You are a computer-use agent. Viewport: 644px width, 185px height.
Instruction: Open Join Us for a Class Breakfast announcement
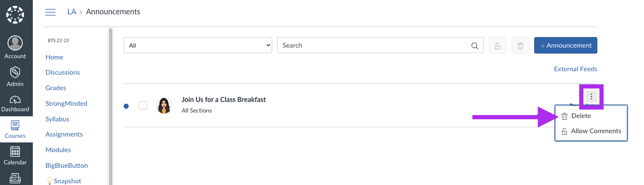pyautogui.click(x=224, y=99)
